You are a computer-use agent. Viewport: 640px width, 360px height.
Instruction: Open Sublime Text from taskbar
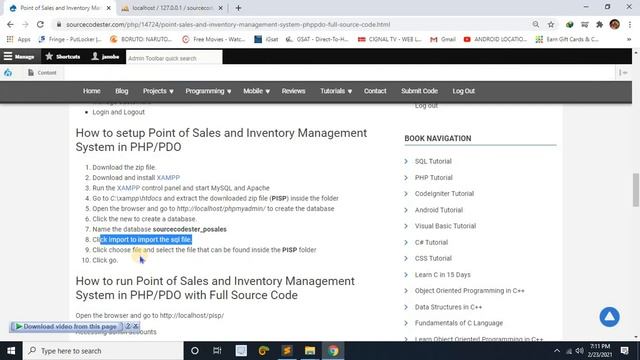287,351
